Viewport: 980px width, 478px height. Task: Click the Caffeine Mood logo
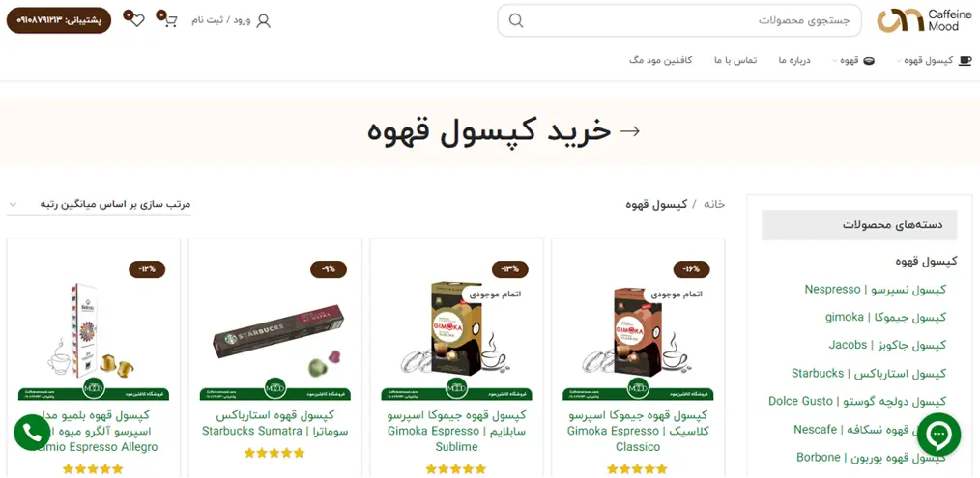point(924,20)
